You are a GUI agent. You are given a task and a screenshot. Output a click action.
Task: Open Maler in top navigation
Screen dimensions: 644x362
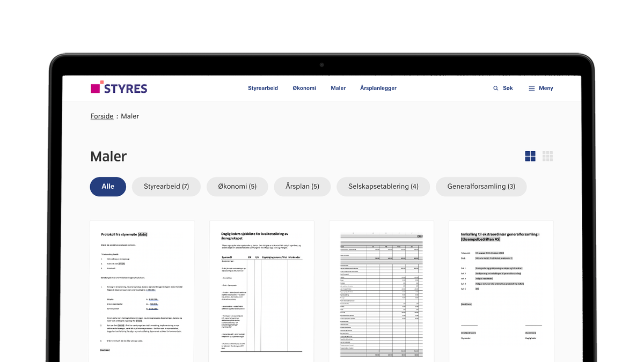pos(338,88)
